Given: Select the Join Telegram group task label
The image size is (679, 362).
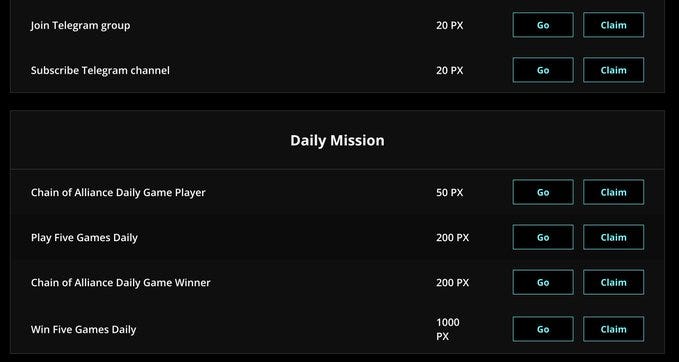Looking at the screenshot, I should pos(81,26).
